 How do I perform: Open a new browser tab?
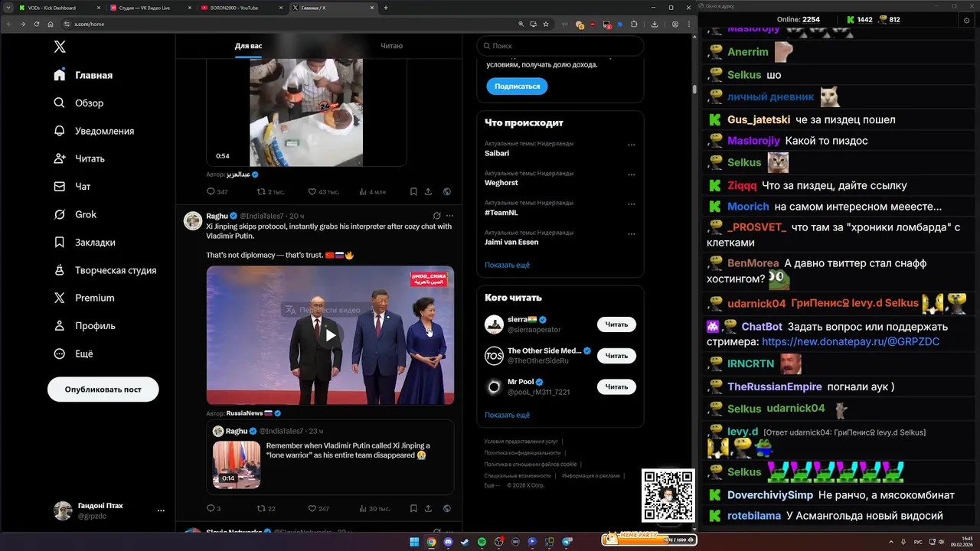pos(385,8)
